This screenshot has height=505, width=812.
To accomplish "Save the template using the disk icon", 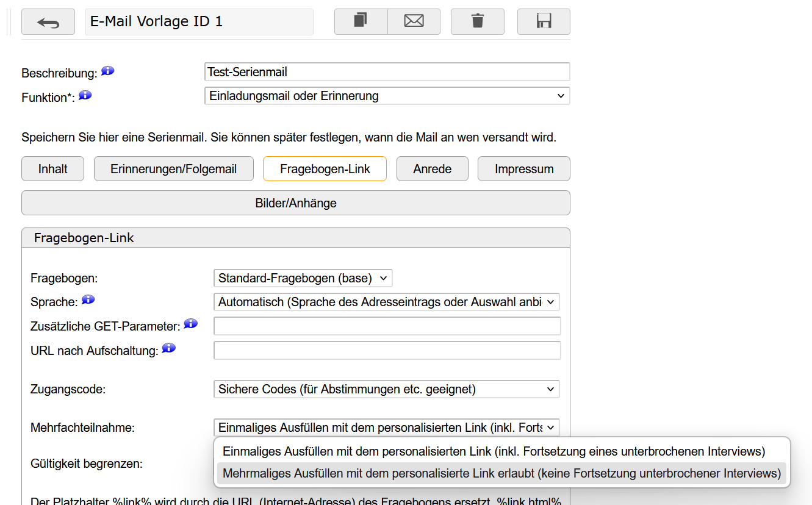I will pyautogui.click(x=543, y=21).
